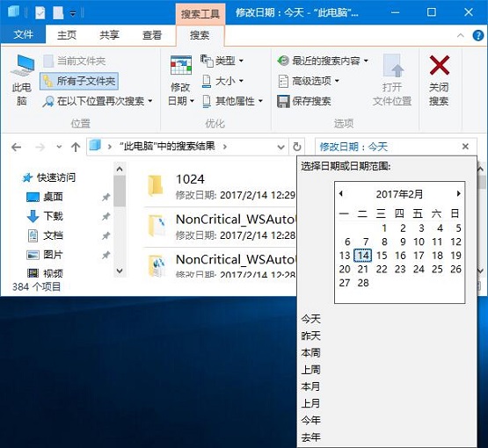Open the 修改日期 calendar filter
488x448 pixels.
click(x=181, y=81)
